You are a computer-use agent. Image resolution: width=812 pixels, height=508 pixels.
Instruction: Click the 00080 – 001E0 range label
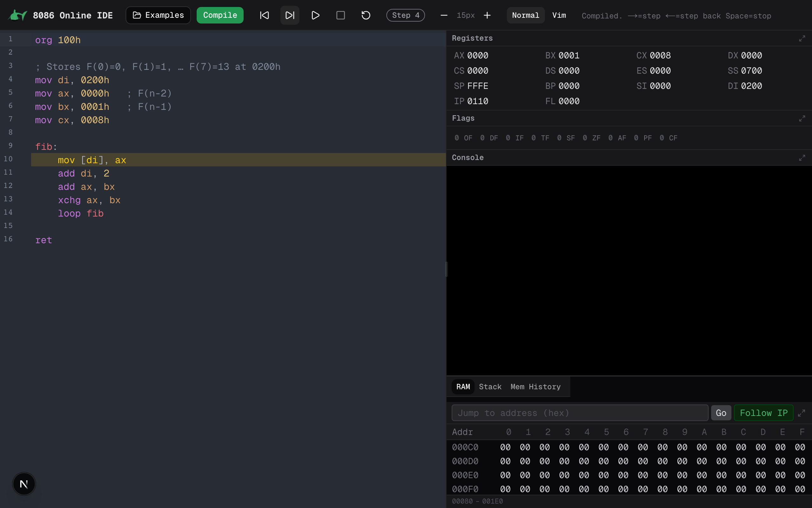(477, 501)
